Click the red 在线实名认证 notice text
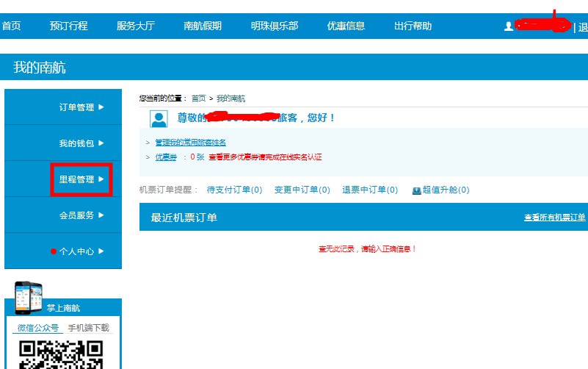Screen dimensions: 588x369 coord(265,157)
